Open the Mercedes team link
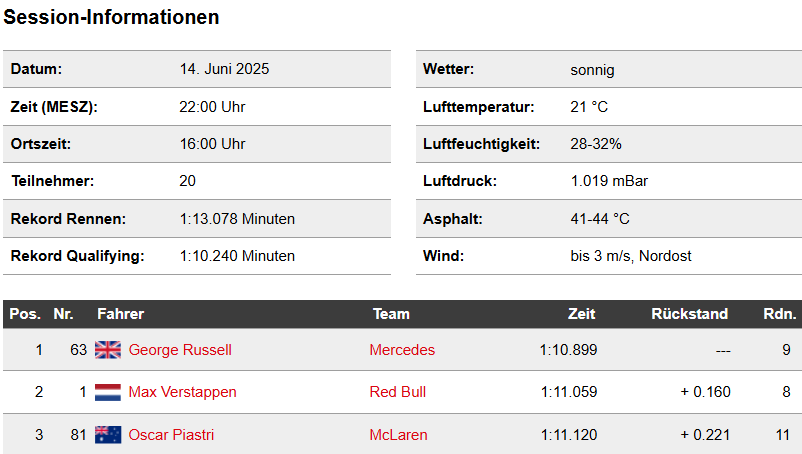The image size is (802, 454). 402,350
